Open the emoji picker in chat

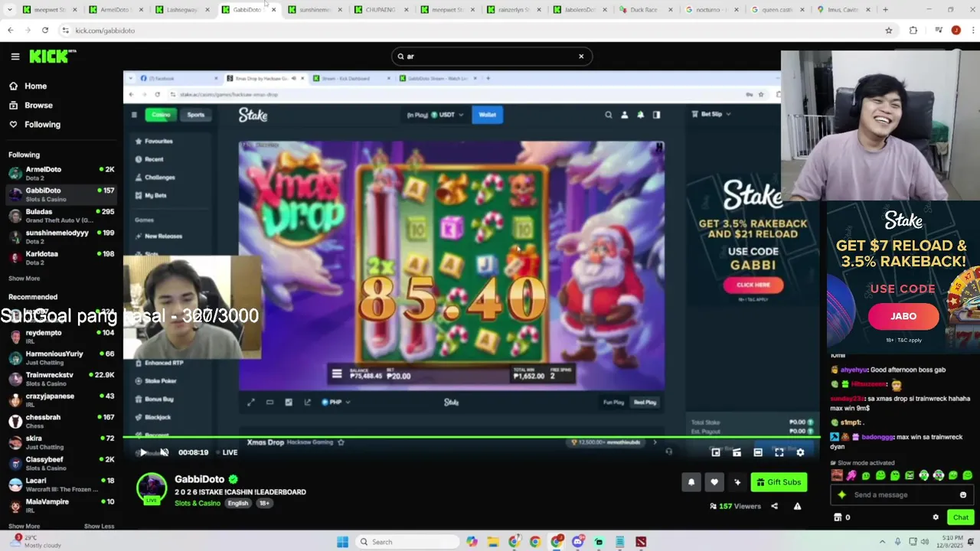(963, 494)
